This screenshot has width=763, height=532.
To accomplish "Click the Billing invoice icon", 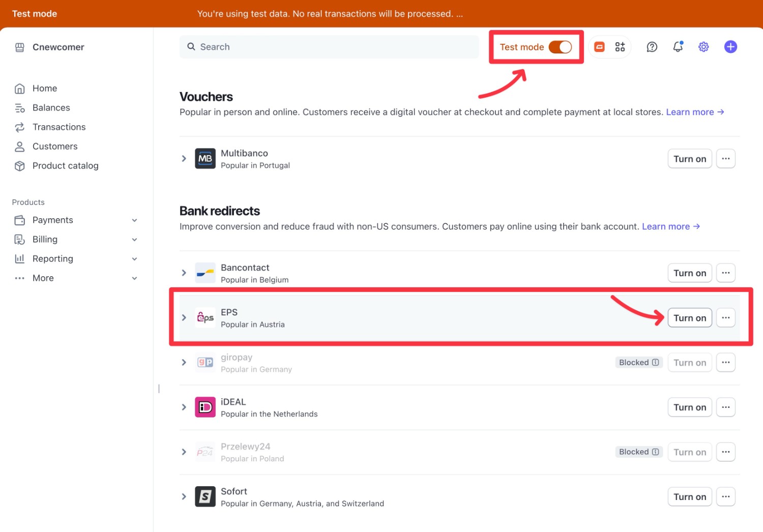I will click(20, 240).
